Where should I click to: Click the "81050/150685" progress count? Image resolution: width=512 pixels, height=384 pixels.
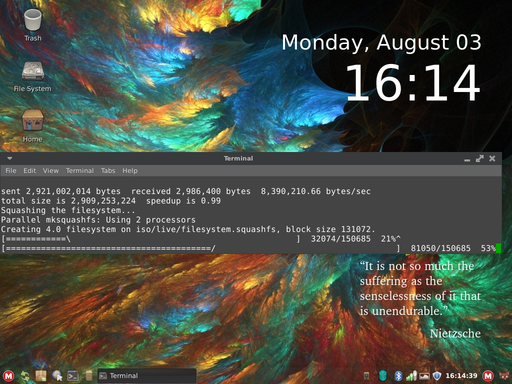(x=440, y=248)
